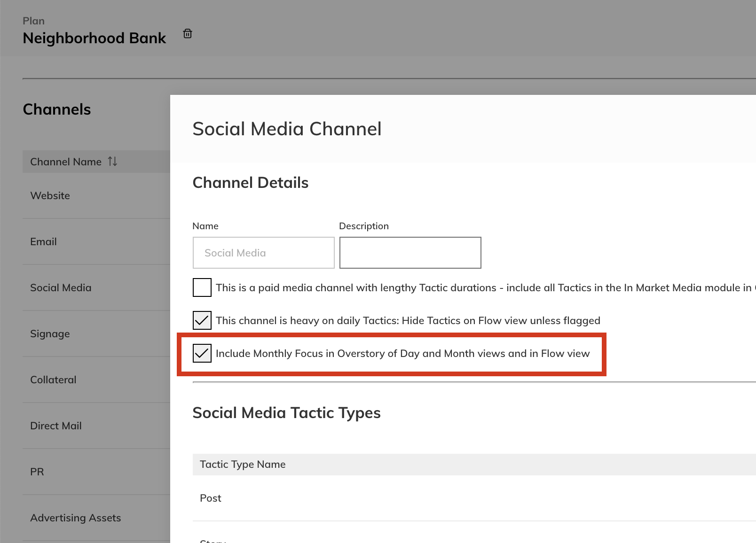
Task: Click the Description input field
Action: pyautogui.click(x=410, y=253)
